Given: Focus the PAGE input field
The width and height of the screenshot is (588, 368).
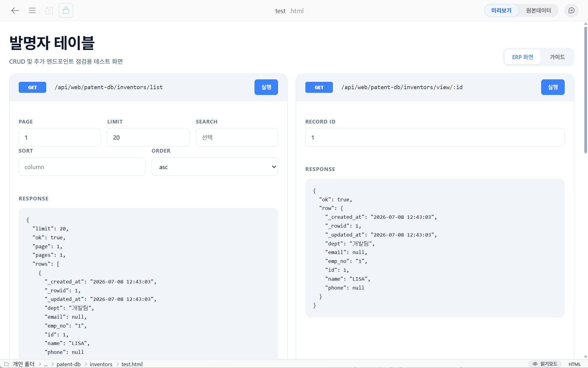Looking at the screenshot, I should click(60, 137).
